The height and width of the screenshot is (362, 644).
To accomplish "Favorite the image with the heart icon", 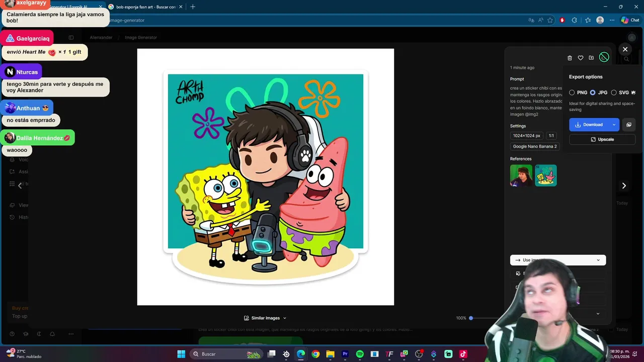I will (x=580, y=58).
